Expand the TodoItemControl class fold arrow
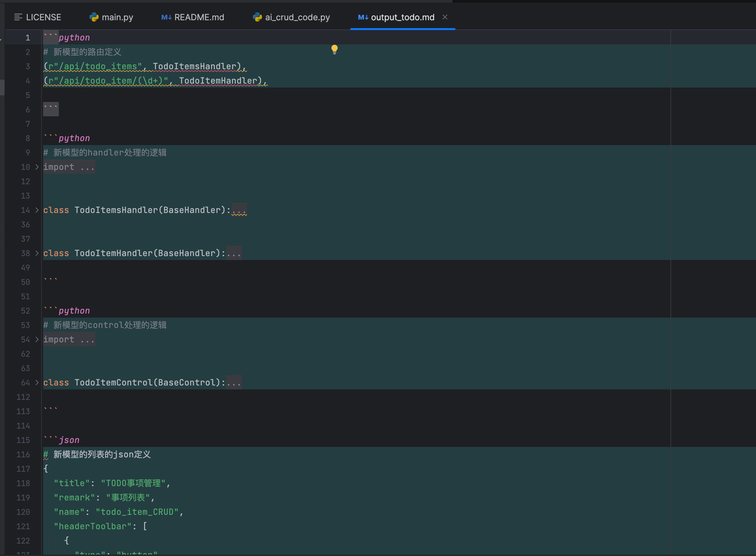The width and height of the screenshot is (756, 556). [x=37, y=382]
